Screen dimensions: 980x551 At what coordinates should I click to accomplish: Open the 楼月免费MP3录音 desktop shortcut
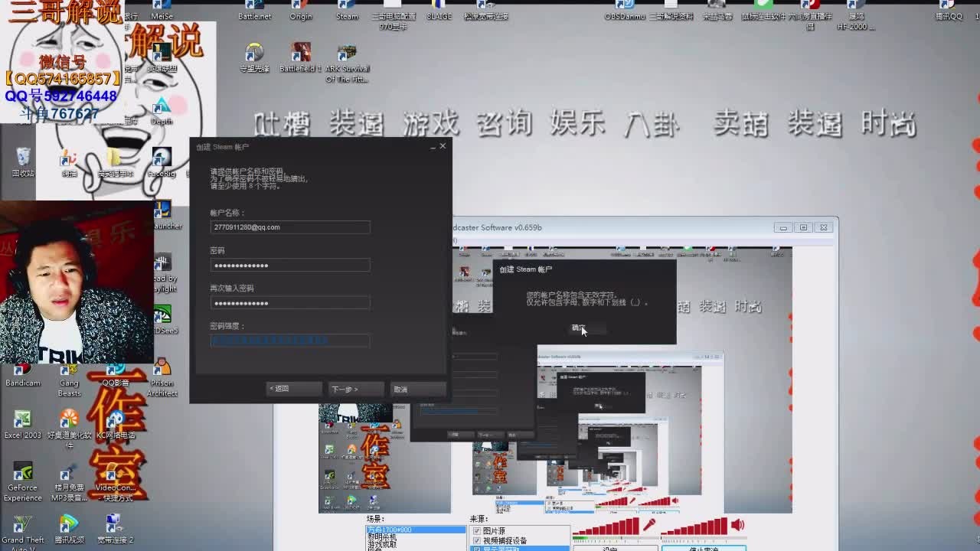tap(69, 482)
